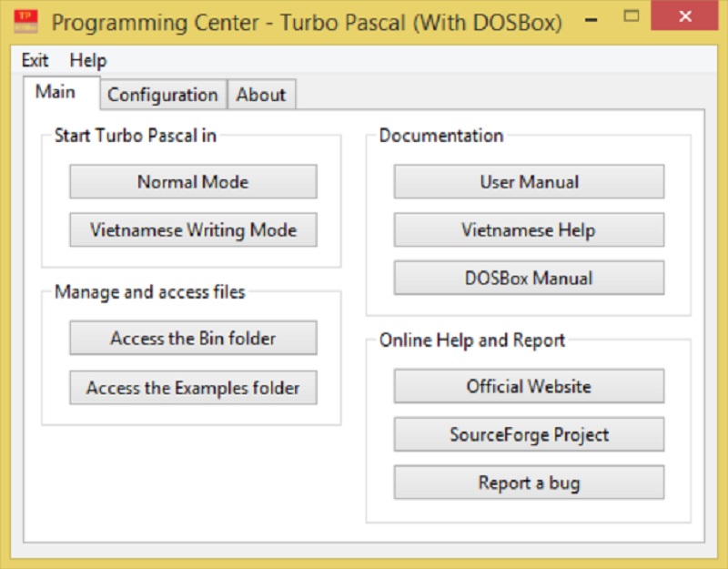Open the Help menu
The height and width of the screenshot is (569, 728).
click(x=87, y=60)
